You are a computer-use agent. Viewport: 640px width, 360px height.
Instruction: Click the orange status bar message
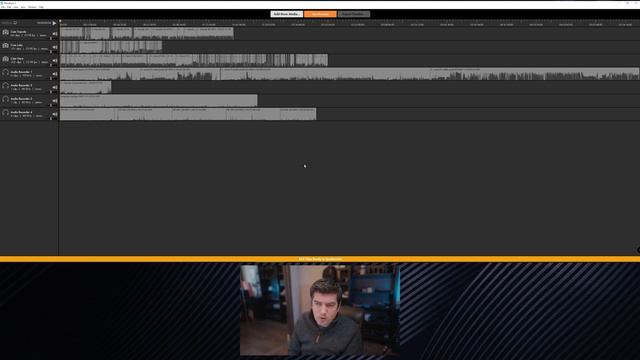[320, 259]
